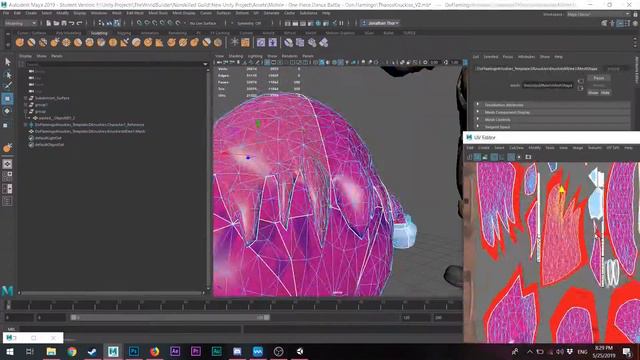
Task: Select the Scrape sculpt brush with angled icon
Action: (124, 42)
